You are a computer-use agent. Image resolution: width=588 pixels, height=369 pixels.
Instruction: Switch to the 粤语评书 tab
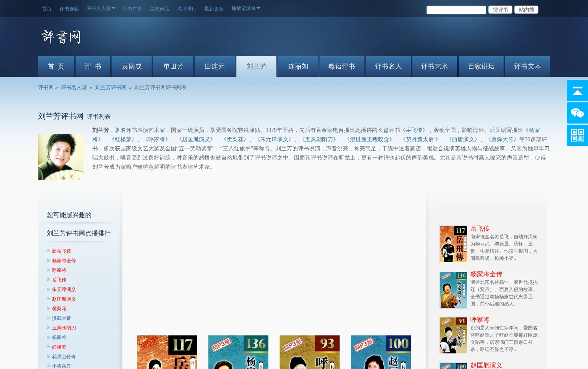pos(342,66)
